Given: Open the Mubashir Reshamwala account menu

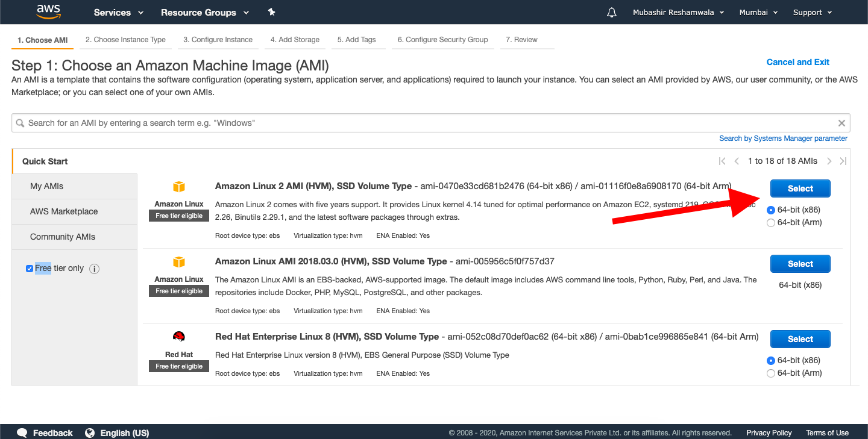Looking at the screenshot, I should point(678,12).
